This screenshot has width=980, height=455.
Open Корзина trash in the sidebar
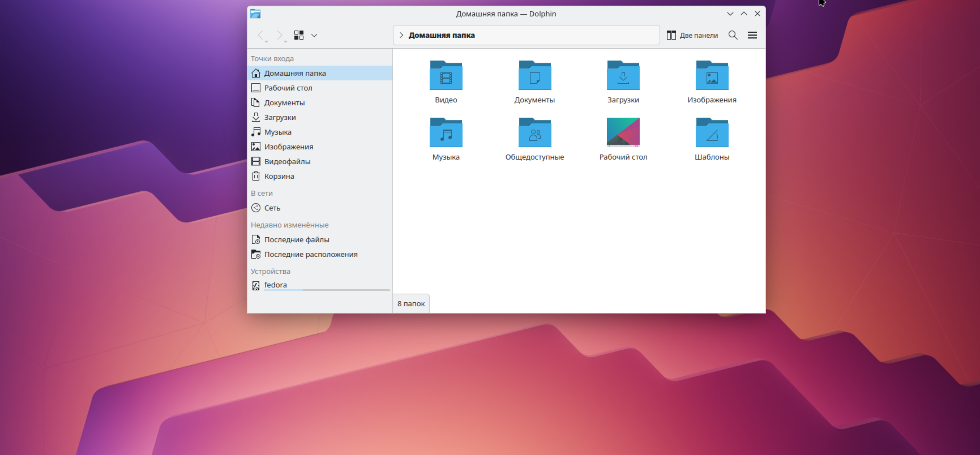click(320, 176)
